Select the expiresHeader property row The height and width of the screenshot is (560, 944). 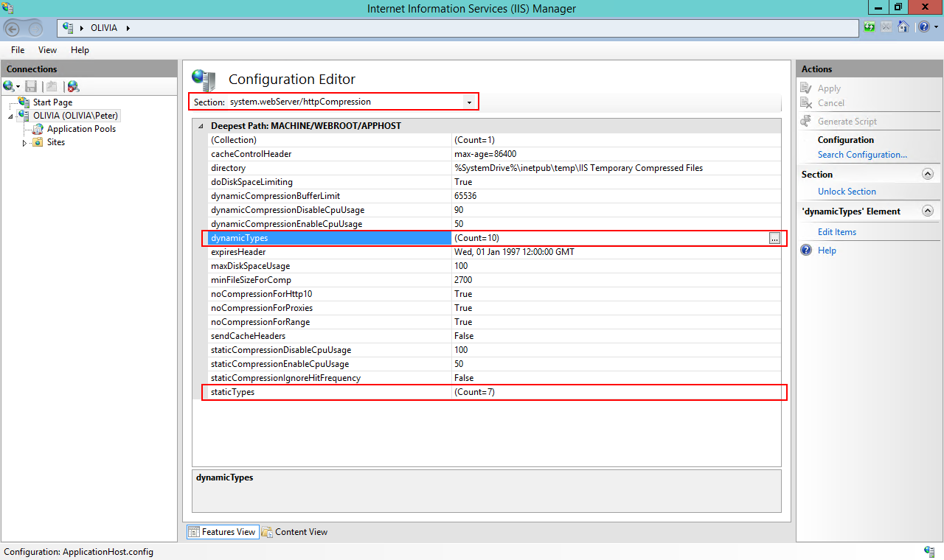point(494,252)
